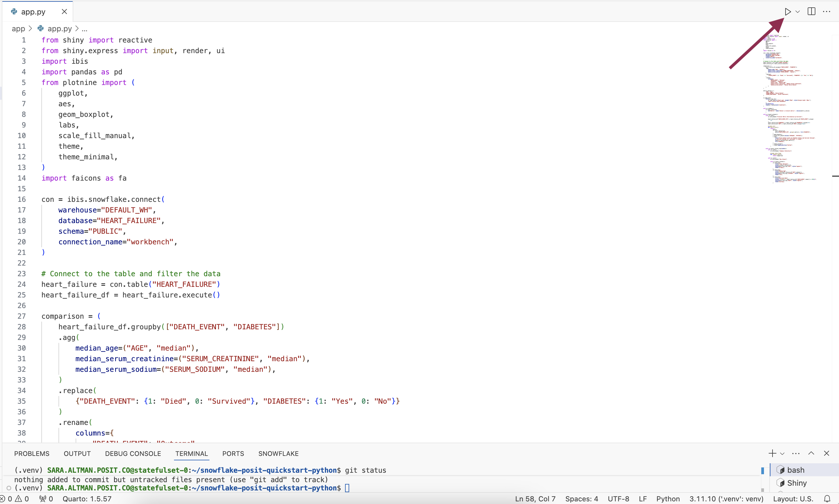Click the app breadcrumb folder

(18, 29)
